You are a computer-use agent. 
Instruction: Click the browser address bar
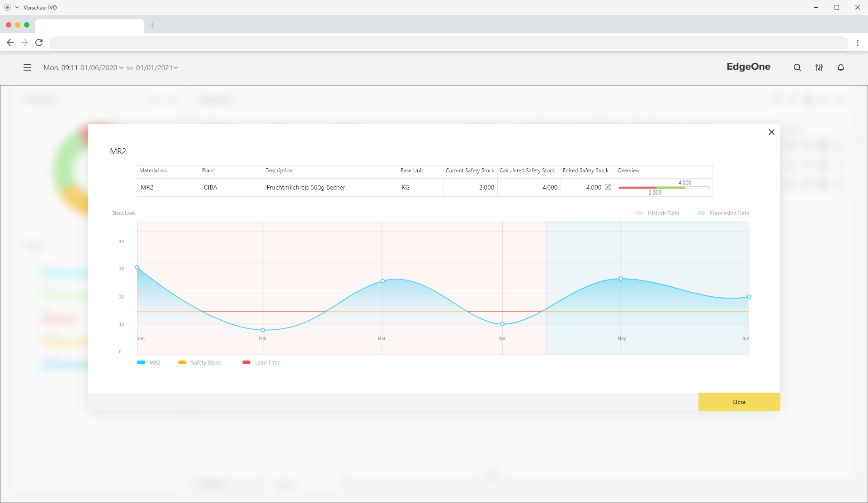(x=448, y=43)
